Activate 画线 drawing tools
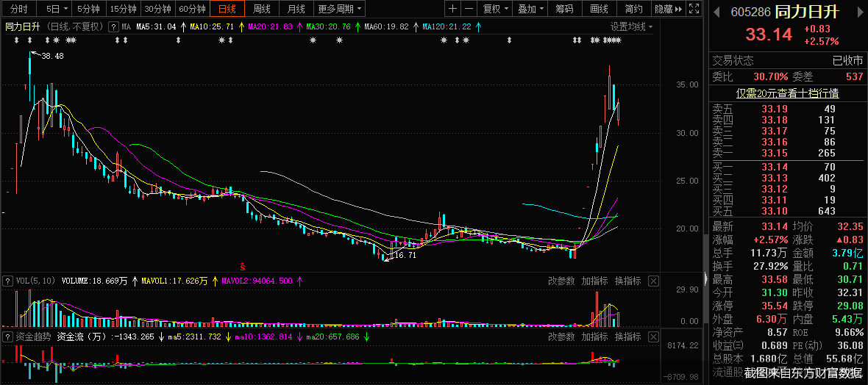868x385 pixels. pyautogui.click(x=599, y=9)
